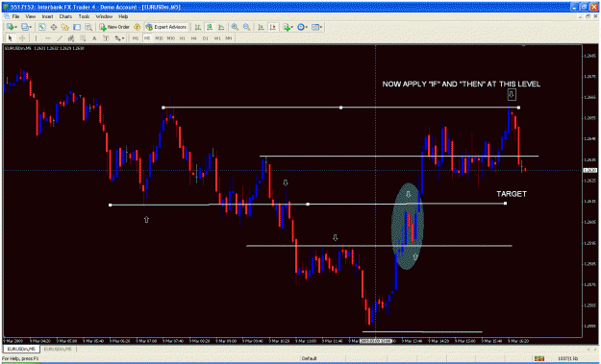Expand the Profiles dropdown arrow

(31, 27)
